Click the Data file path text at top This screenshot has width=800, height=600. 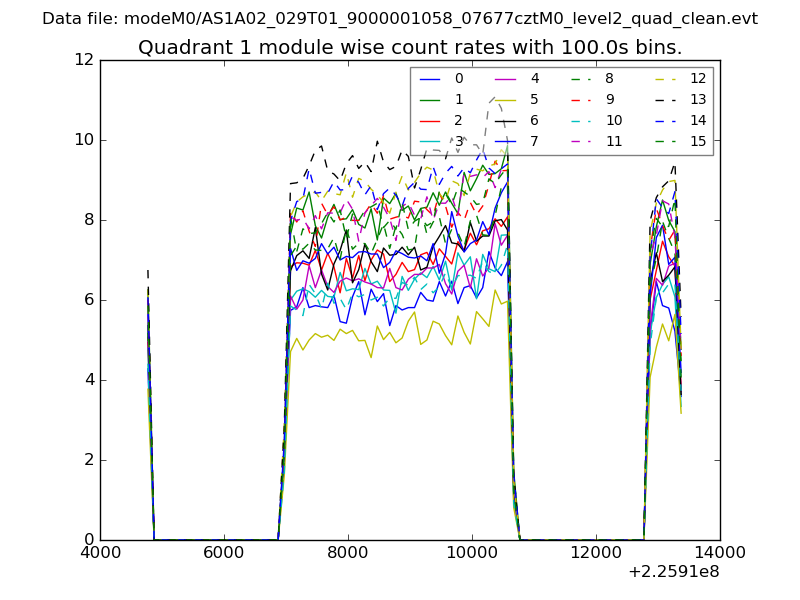(400, 19)
